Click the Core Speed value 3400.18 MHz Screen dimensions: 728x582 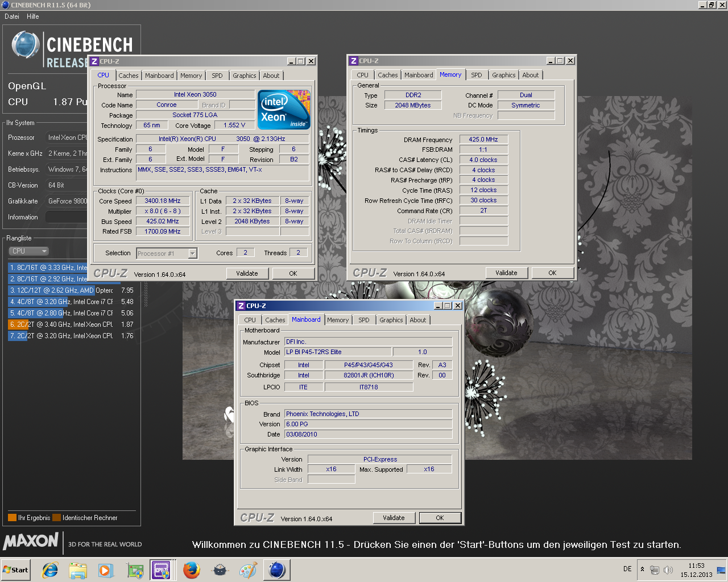[x=163, y=201]
